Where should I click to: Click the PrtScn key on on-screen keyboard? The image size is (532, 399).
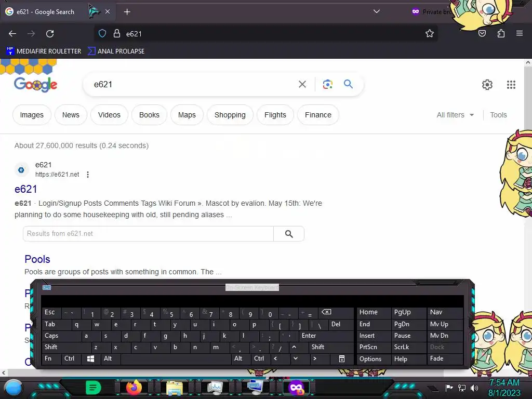coord(374,347)
